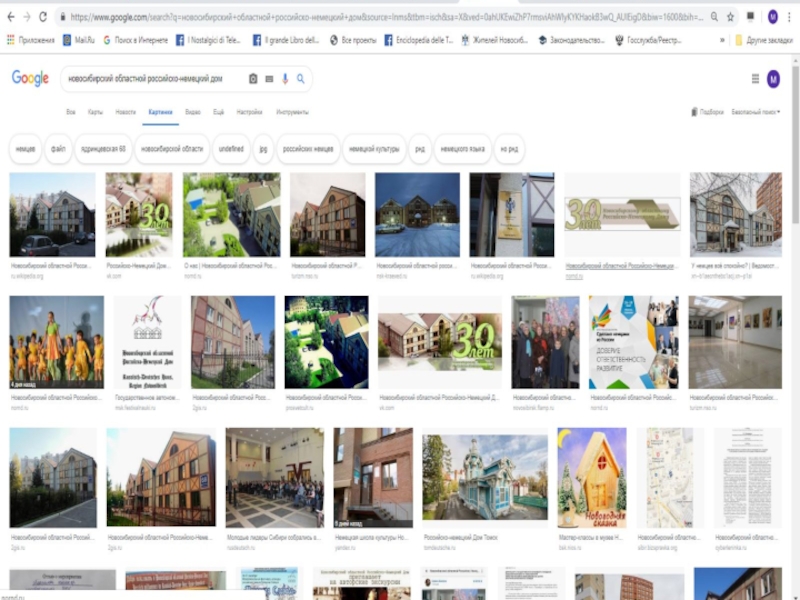Open the on-screen keyboard icon in search box
This screenshot has width=800, height=600.
pos(269,78)
